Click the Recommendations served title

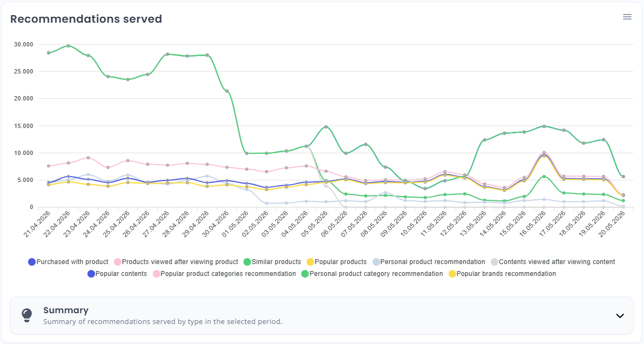coord(86,19)
